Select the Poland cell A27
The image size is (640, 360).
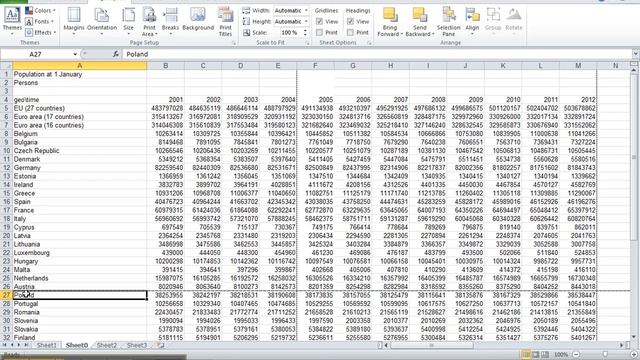(80, 295)
